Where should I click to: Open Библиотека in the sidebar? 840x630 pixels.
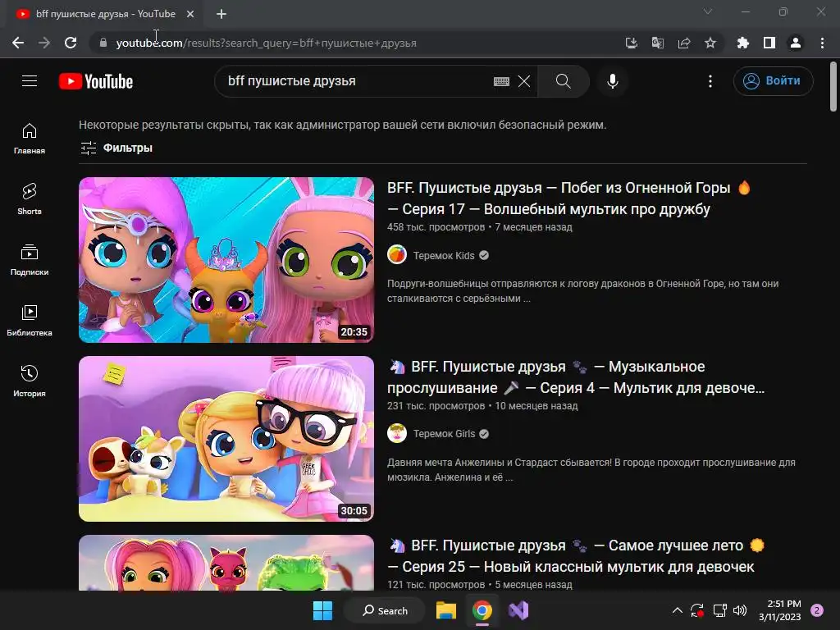tap(30, 321)
